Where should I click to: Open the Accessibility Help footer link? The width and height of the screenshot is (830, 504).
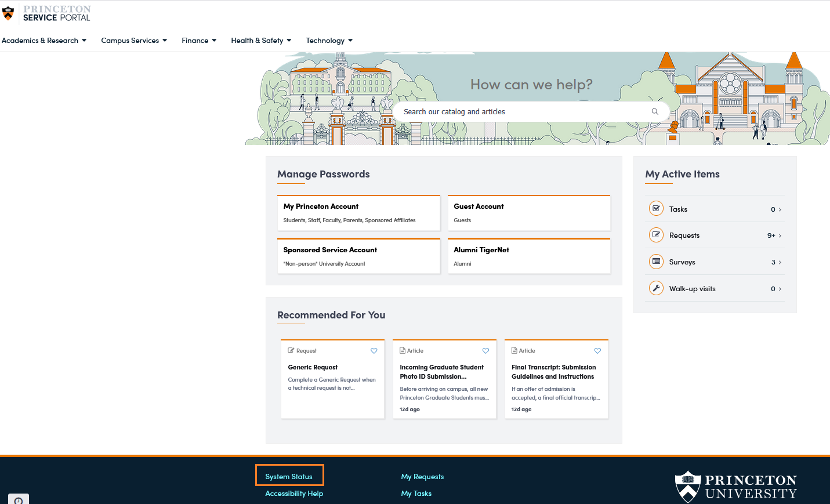coord(294,493)
